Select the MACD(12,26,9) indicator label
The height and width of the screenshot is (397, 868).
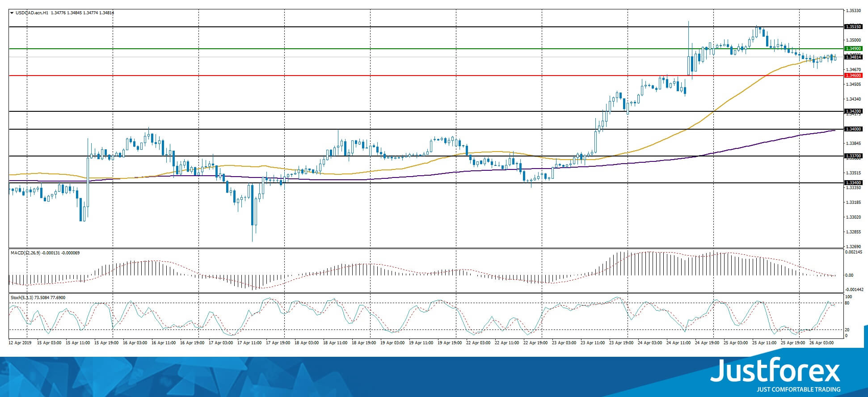pos(25,253)
